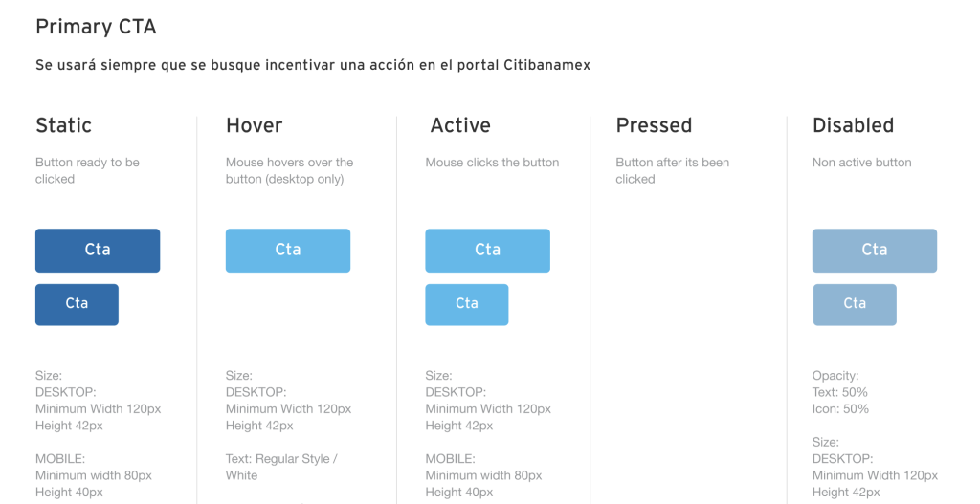Click the Active column heading

[x=460, y=125]
